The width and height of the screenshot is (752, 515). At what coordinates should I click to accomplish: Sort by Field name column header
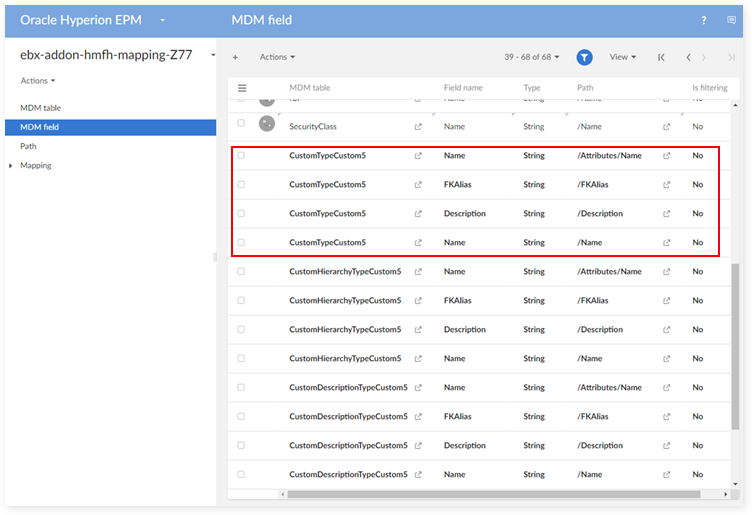(x=463, y=88)
